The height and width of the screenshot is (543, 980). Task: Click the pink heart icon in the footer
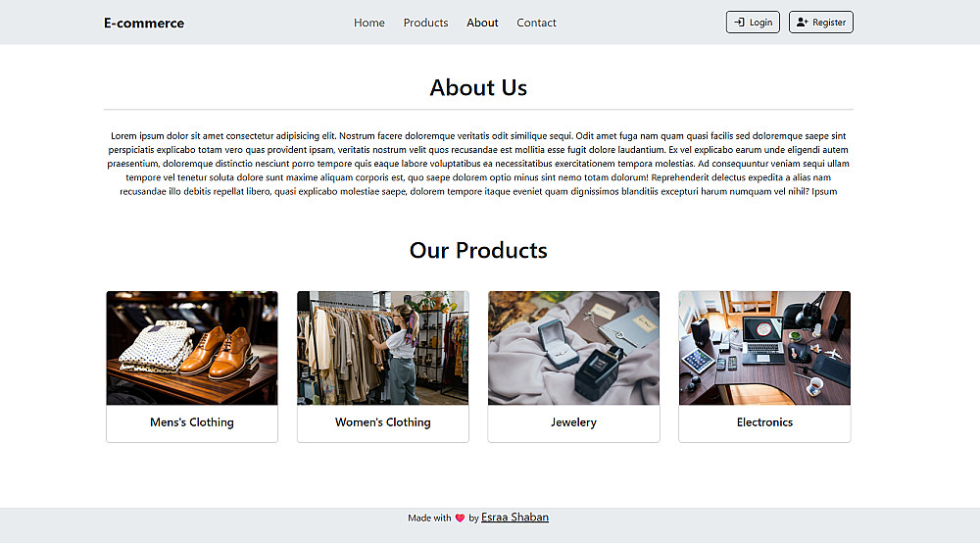click(460, 518)
